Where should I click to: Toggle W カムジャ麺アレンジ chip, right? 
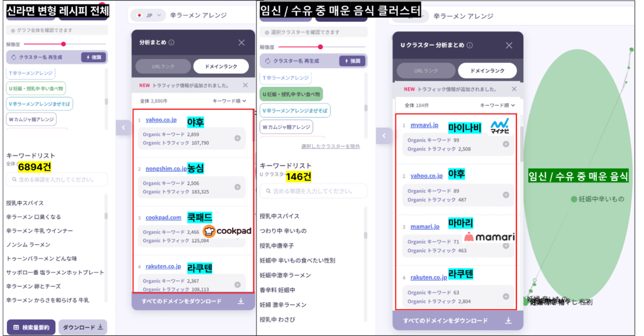(x=287, y=127)
